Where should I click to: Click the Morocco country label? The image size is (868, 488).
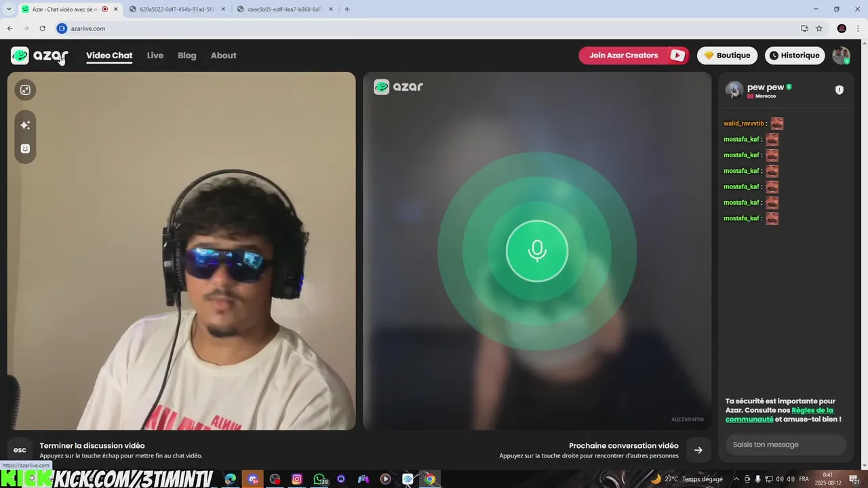tap(766, 96)
